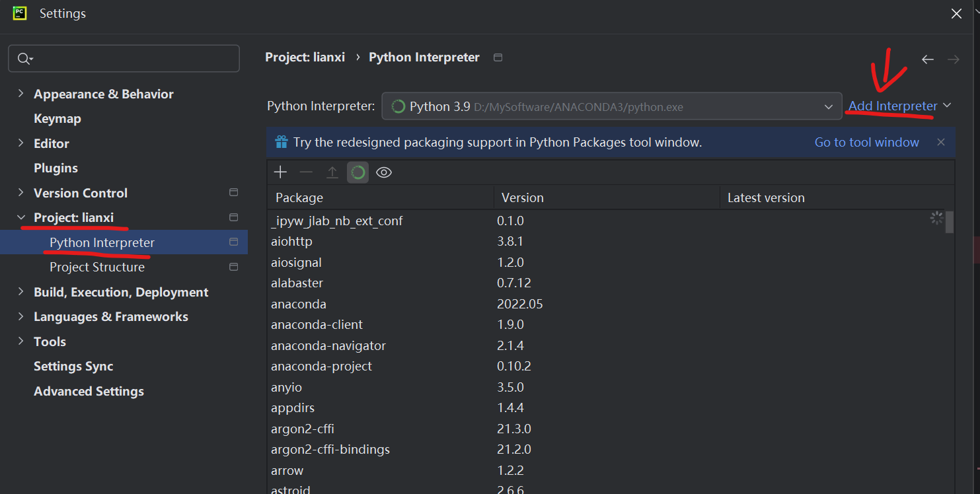Select the argon2-cffi package row
The height and width of the screenshot is (494, 980).
coord(606,429)
